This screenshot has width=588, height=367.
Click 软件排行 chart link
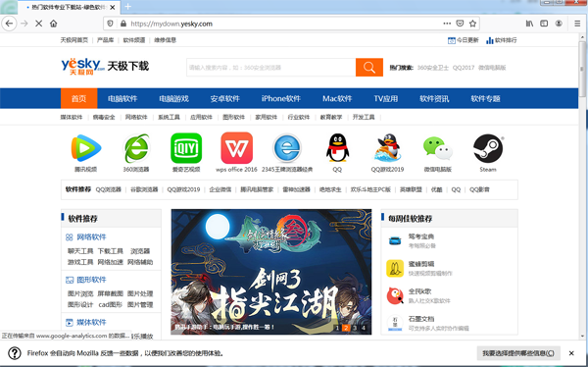(502, 40)
